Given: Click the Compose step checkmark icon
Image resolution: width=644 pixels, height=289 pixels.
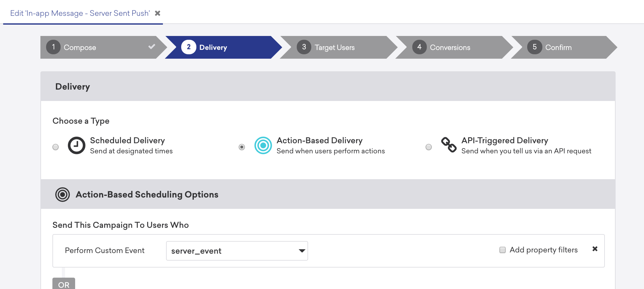Looking at the screenshot, I should (x=152, y=47).
